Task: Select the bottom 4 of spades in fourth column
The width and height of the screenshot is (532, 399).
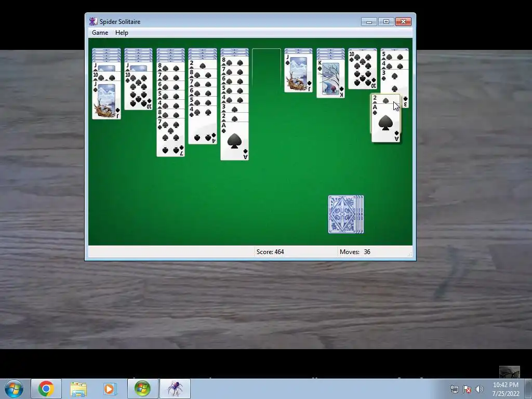Action: click(x=203, y=125)
